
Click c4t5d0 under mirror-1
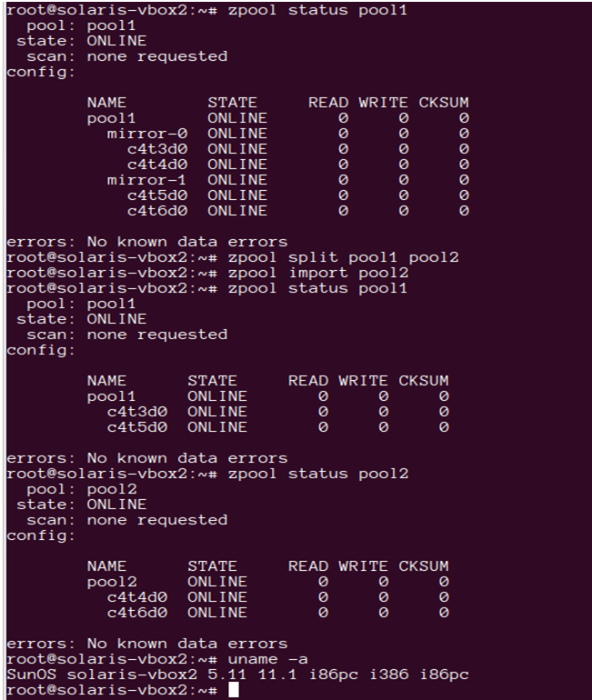coord(157,195)
